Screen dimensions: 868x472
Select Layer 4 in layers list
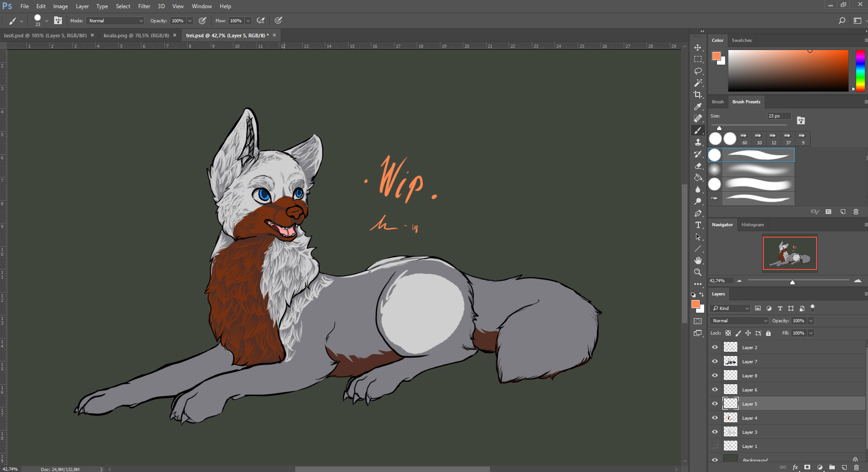(x=750, y=418)
